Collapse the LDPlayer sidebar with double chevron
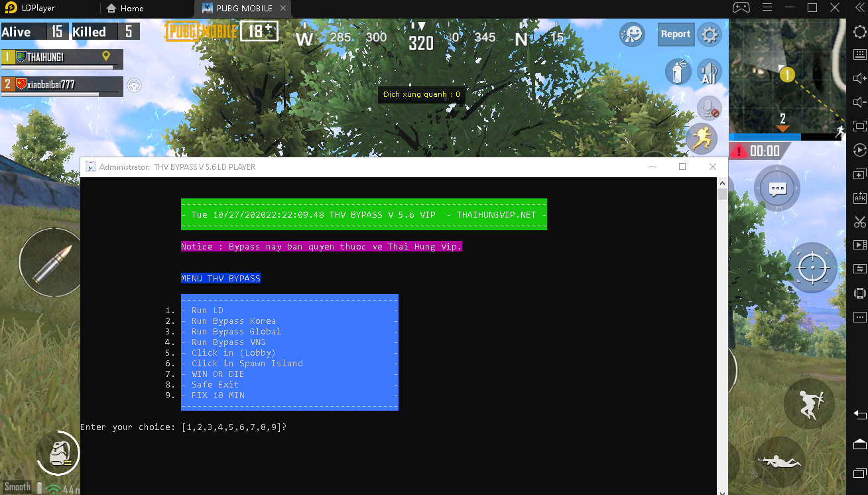Screen dimensions: 868x495 tap(859, 8)
